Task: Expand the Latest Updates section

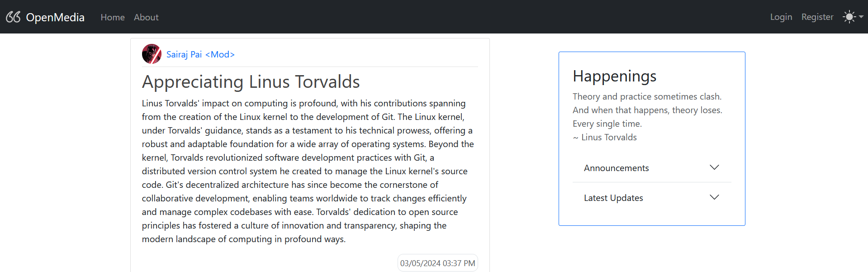Action: pos(613,198)
